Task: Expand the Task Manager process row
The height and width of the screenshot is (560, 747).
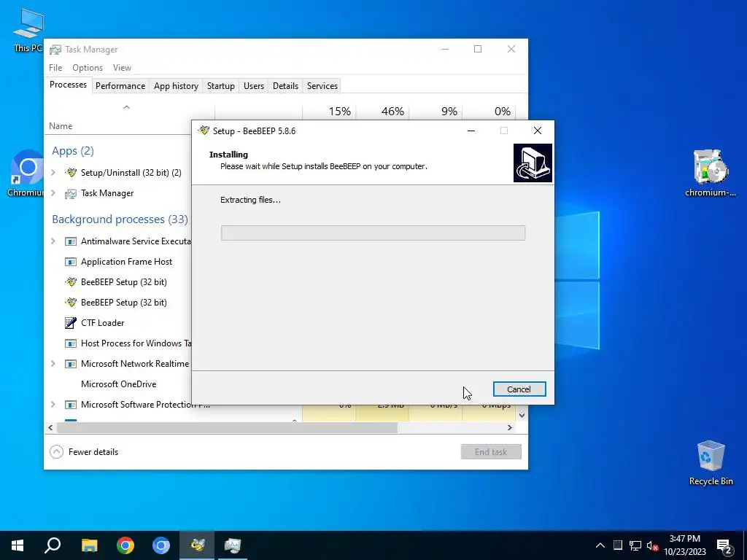Action: tap(53, 192)
